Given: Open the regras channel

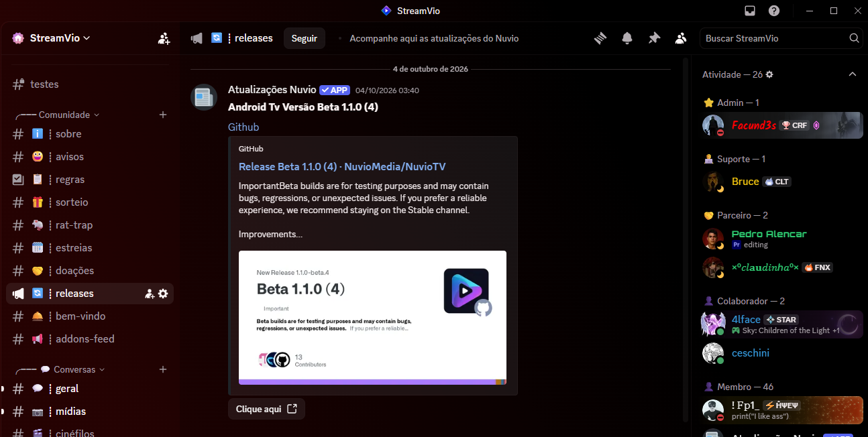Looking at the screenshot, I should 90,180.
